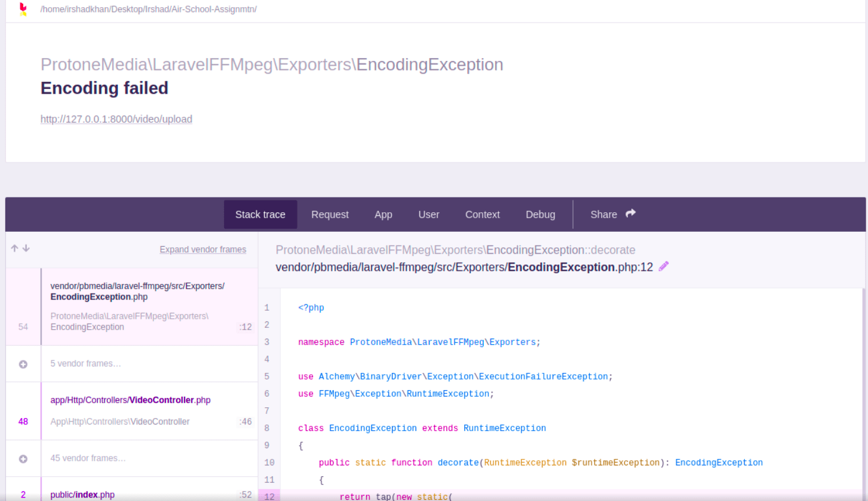Open the Debug tab
This screenshot has width=868, height=501.
pyautogui.click(x=541, y=215)
